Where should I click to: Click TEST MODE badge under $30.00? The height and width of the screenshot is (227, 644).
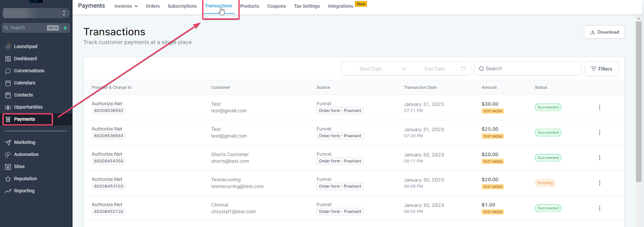click(493, 111)
